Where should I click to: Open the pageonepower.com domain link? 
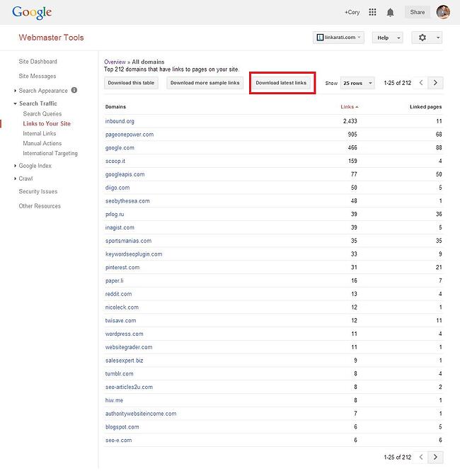130,135
